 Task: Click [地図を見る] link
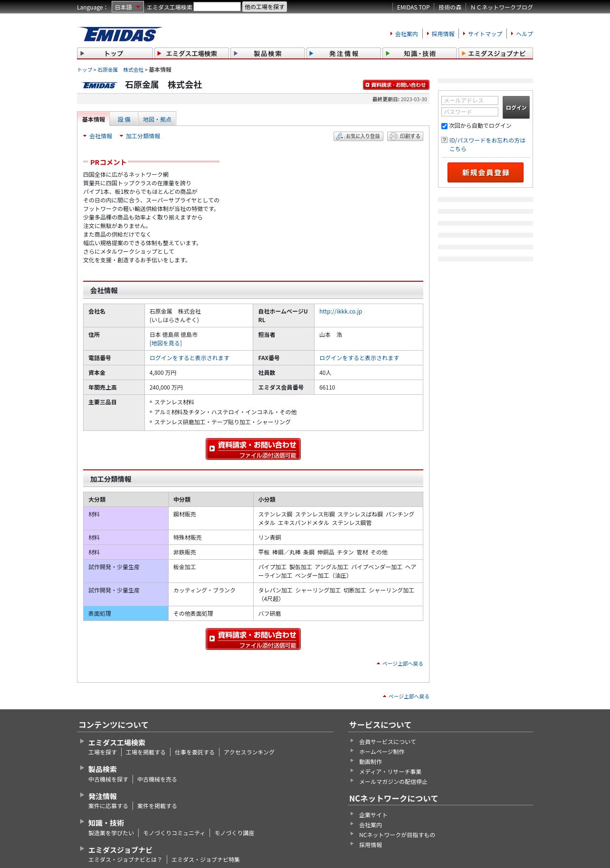coord(166,343)
